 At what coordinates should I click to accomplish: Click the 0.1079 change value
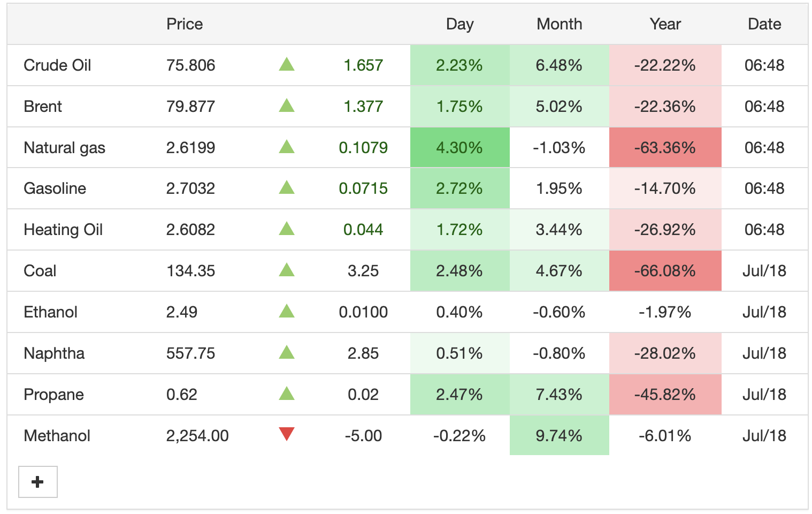click(x=363, y=148)
